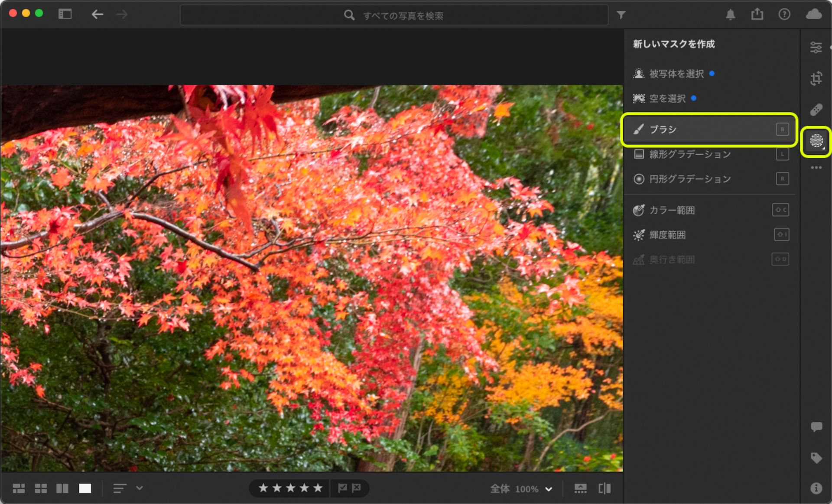This screenshot has height=504, width=832.
Task: Open the comments speech bubble icon
Action: pyautogui.click(x=816, y=427)
